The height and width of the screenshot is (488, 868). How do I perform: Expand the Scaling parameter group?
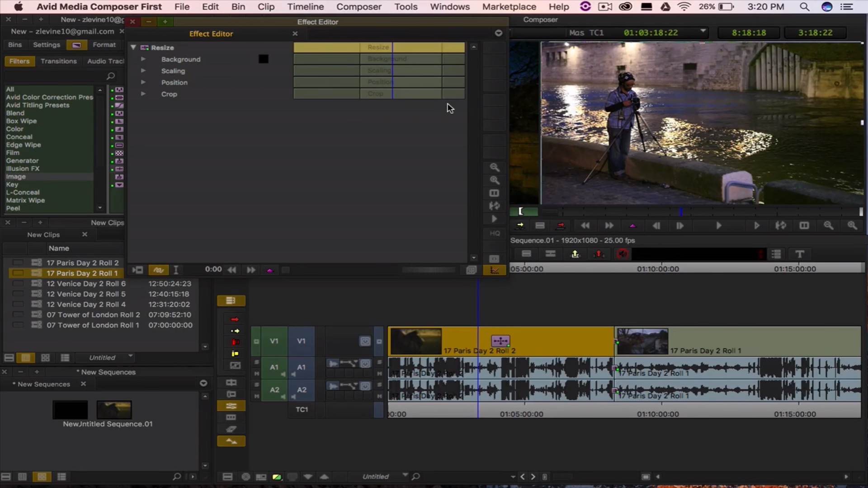[x=143, y=71]
